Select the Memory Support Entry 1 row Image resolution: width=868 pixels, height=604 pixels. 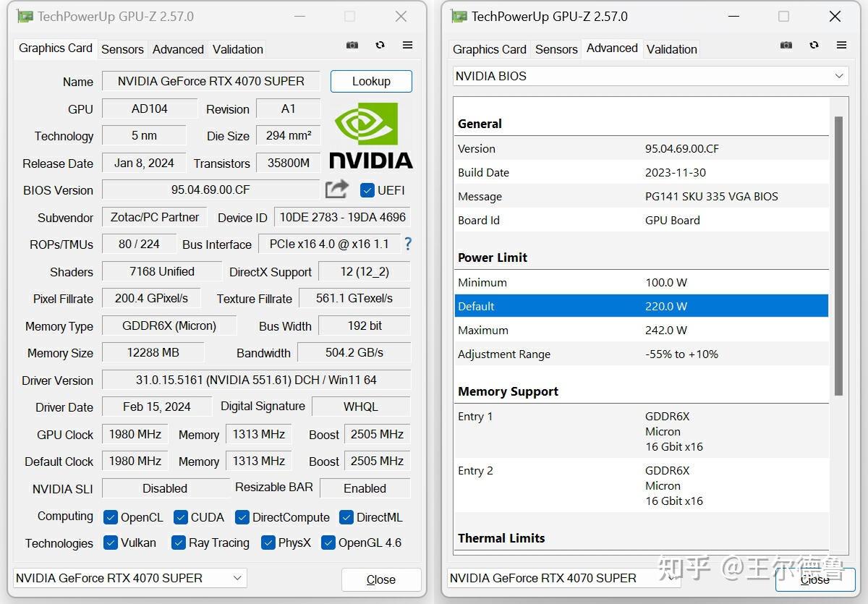click(642, 431)
